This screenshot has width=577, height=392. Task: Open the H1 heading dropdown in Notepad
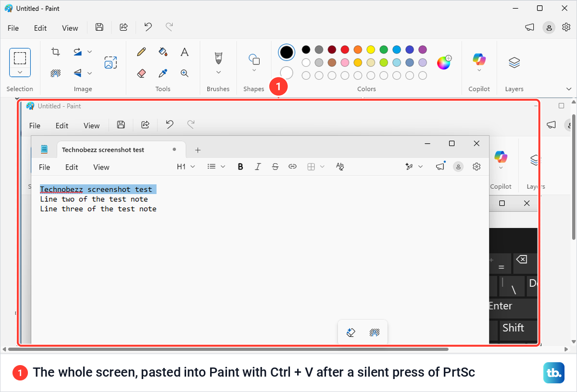pos(186,167)
